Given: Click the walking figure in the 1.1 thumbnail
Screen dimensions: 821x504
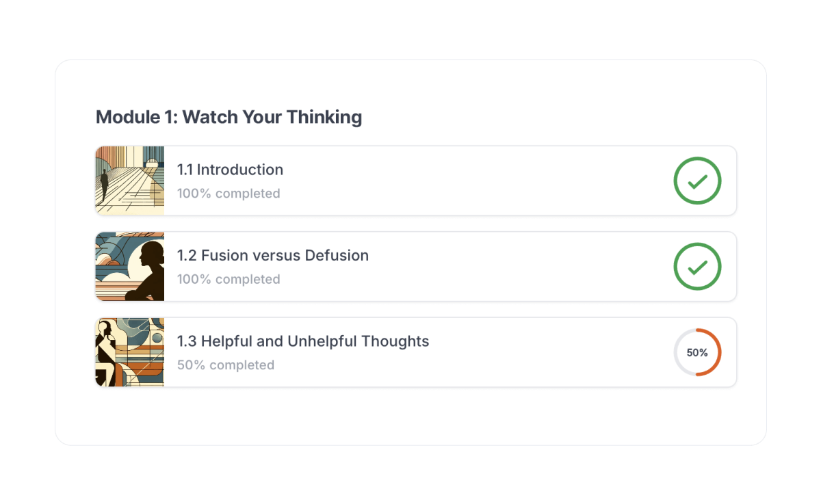Looking at the screenshot, I should point(105,185).
